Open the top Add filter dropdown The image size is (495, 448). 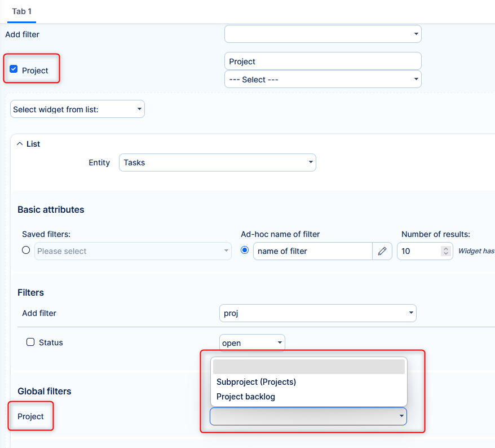322,34
